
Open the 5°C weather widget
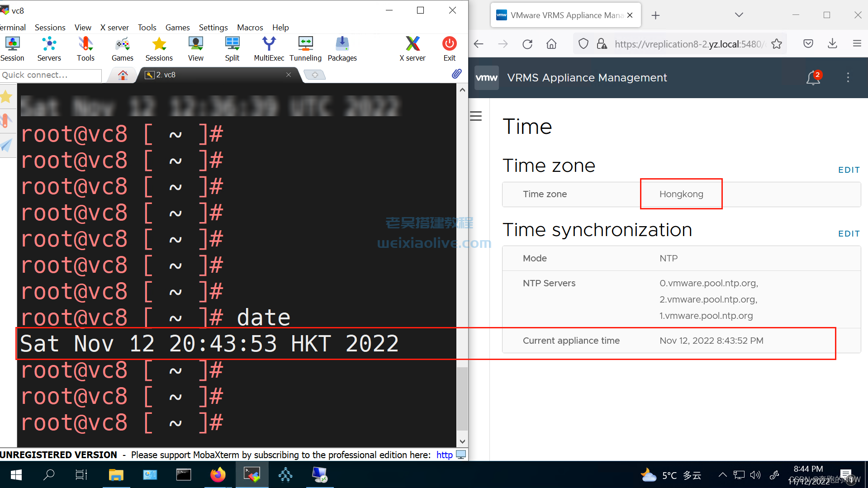coord(671,475)
